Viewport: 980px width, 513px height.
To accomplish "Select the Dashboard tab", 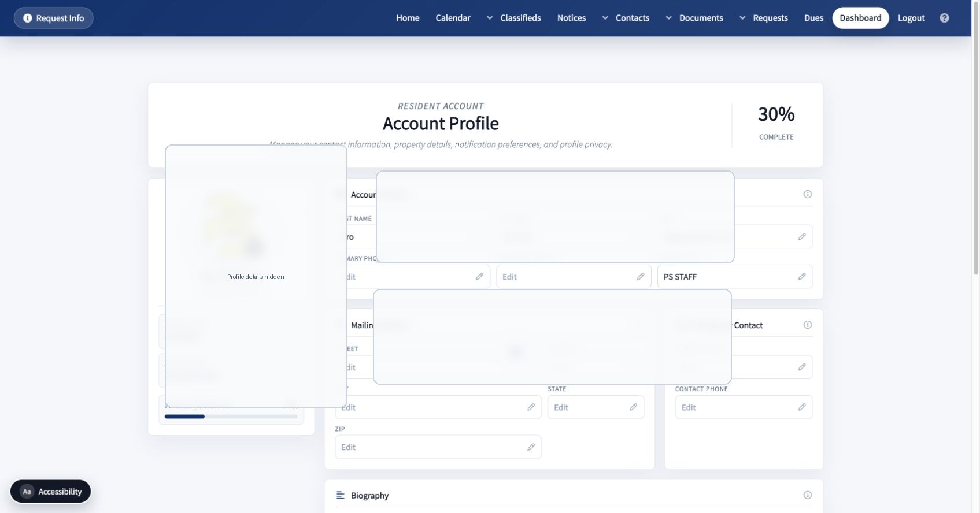I will pyautogui.click(x=860, y=18).
